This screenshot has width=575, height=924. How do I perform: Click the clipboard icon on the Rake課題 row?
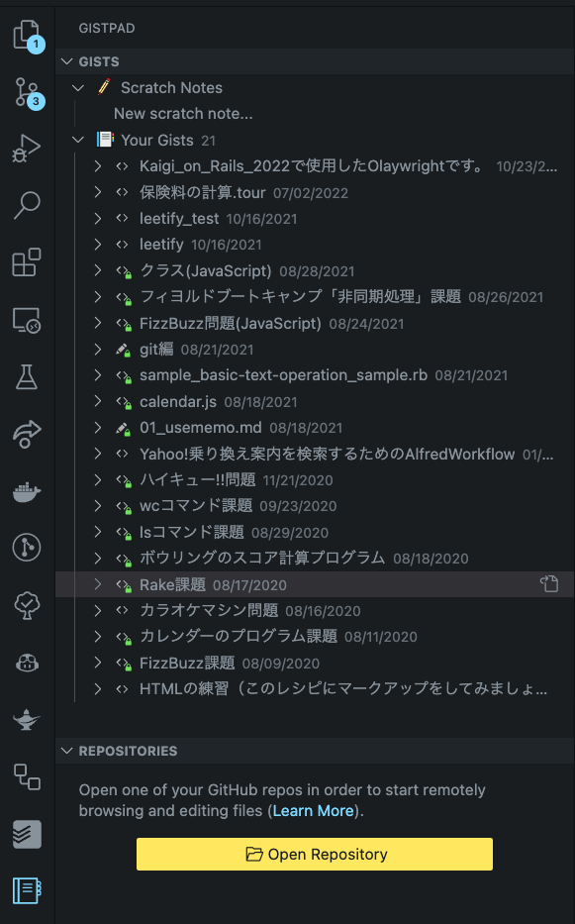coord(549,583)
